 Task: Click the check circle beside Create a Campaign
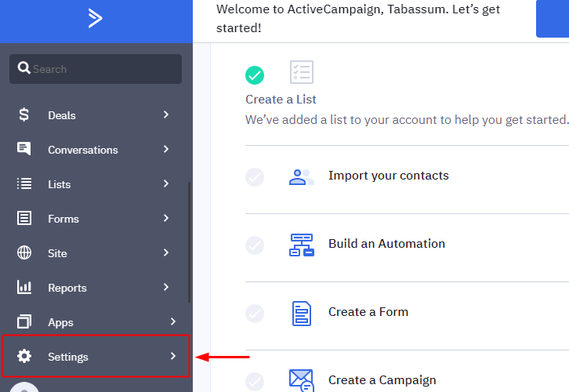255,382
